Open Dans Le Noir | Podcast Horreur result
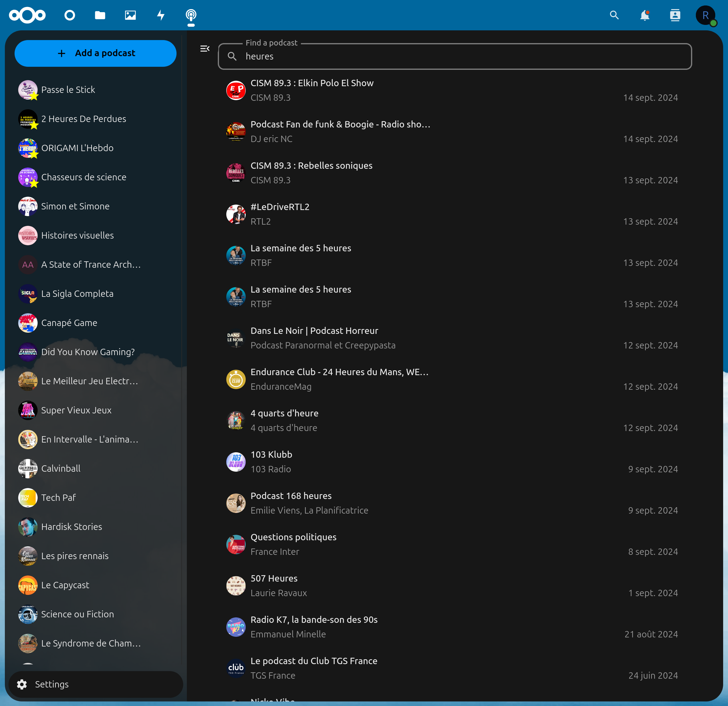This screenshot has width=728, height=706. point(455,338)
